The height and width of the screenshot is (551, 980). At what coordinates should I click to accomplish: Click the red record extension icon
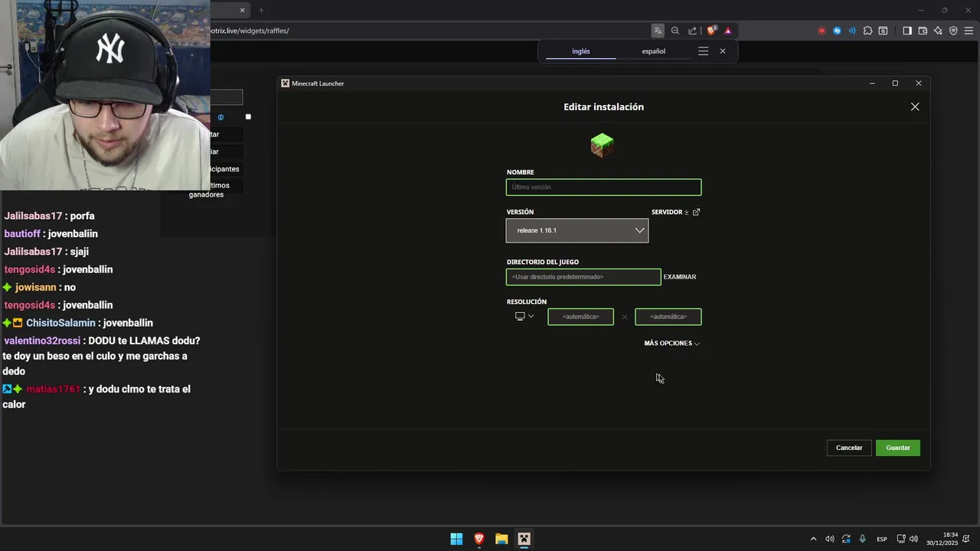pos(822,31)
